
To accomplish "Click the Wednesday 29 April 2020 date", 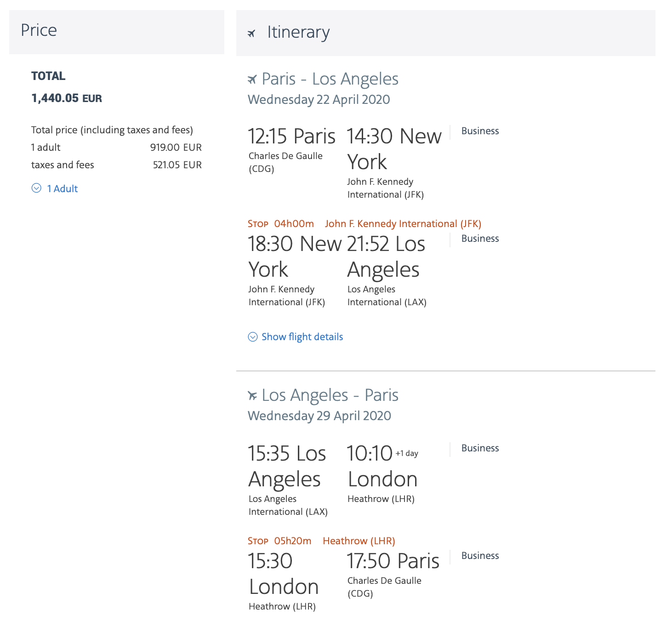I will click(319, 416).
